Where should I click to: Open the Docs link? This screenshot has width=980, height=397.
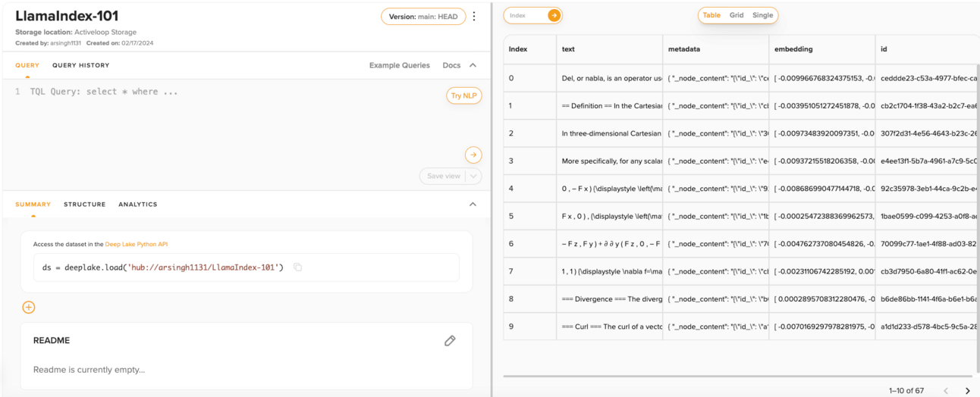451,65
